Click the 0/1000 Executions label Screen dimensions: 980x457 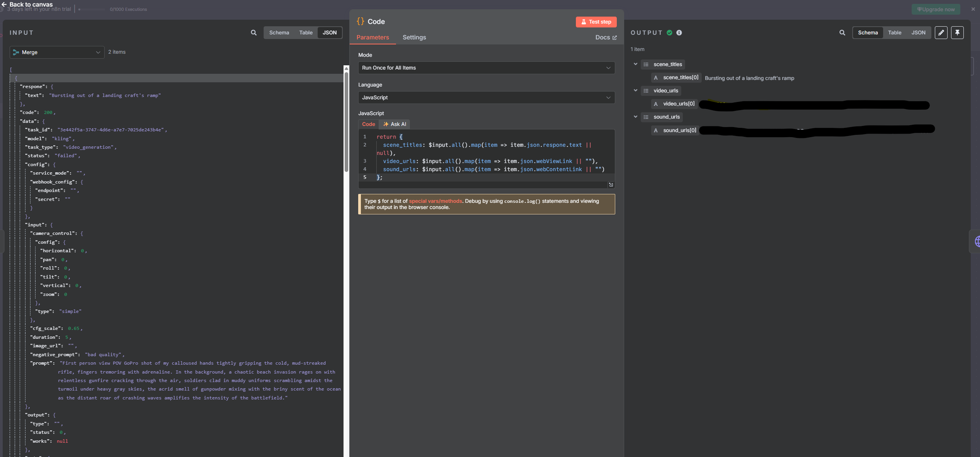tap(128, 9)
